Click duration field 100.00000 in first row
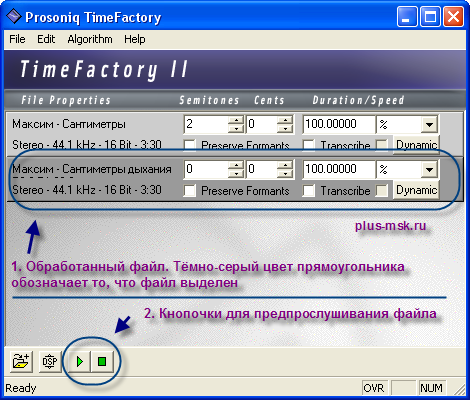The image size is (470, 400). pyautogui.click(x=339, y=124)
